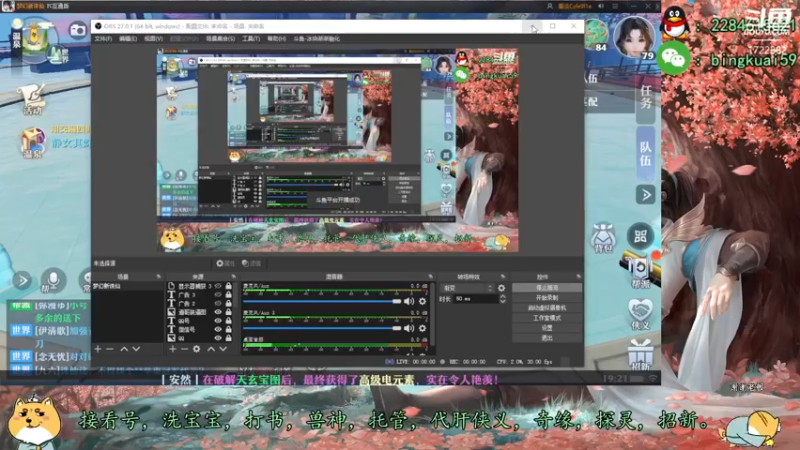Click the 工作室模式 studio mode button
Screen dimensions: 800x450
[547, 318]
